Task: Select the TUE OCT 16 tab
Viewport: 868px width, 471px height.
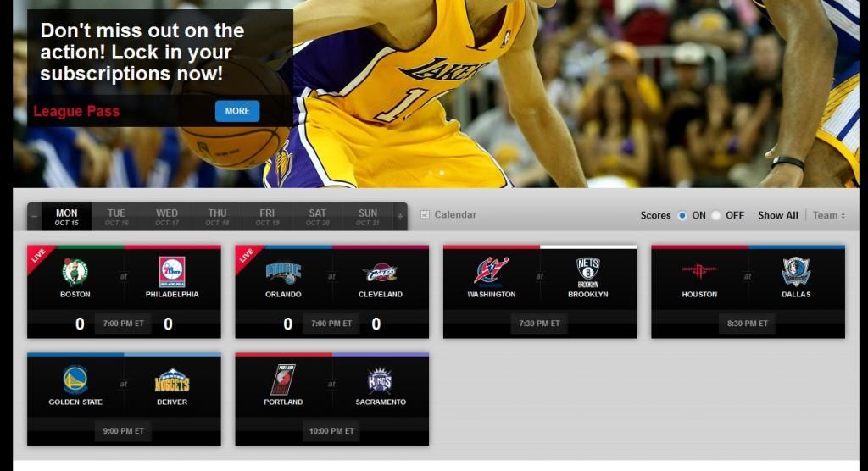Action: [x=117, y=216]
